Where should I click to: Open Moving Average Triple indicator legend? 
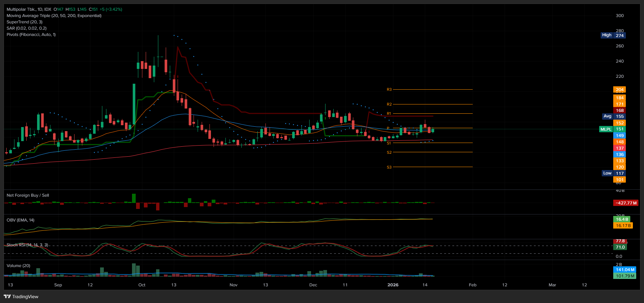(54, 16)
